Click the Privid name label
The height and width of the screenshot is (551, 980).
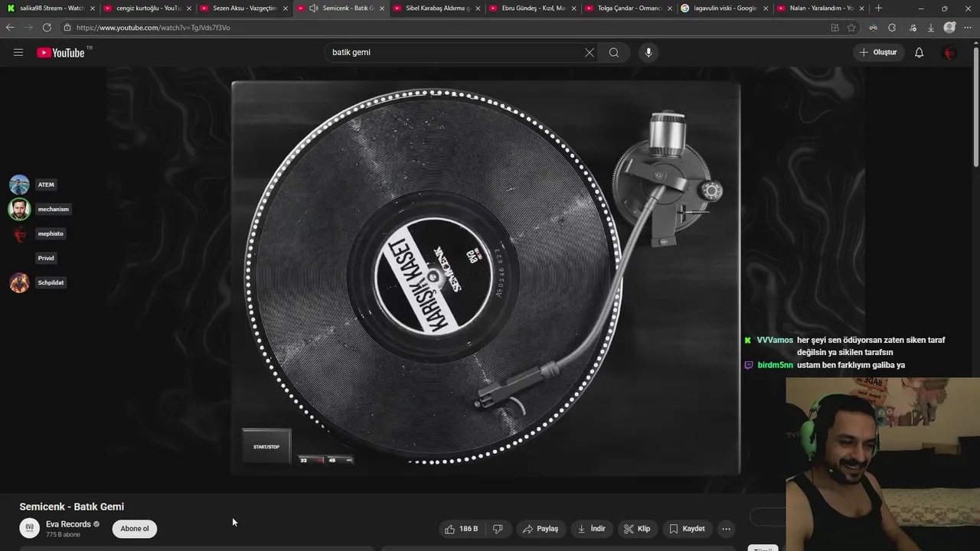[46, 258]
